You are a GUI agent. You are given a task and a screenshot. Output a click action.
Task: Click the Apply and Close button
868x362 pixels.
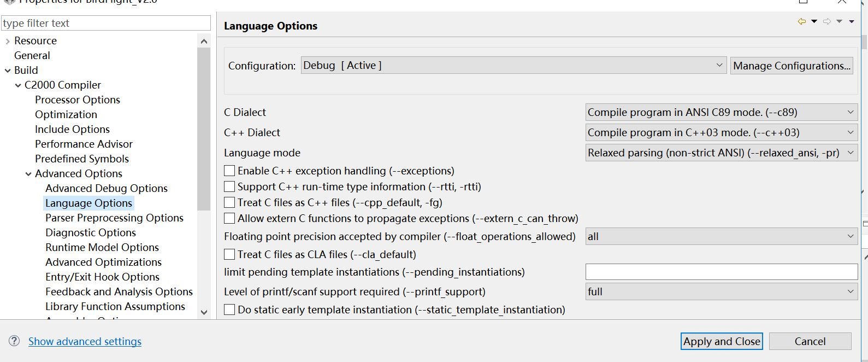722,342
